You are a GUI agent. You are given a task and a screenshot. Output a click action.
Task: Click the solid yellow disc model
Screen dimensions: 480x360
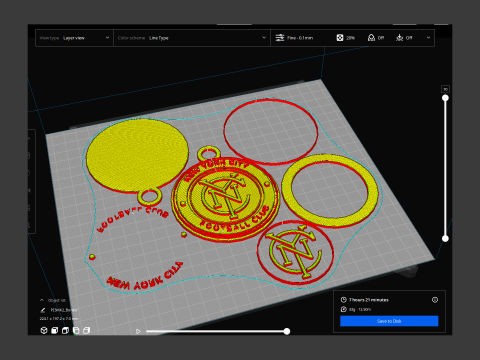pyautogui.click(x=137, y=155)
